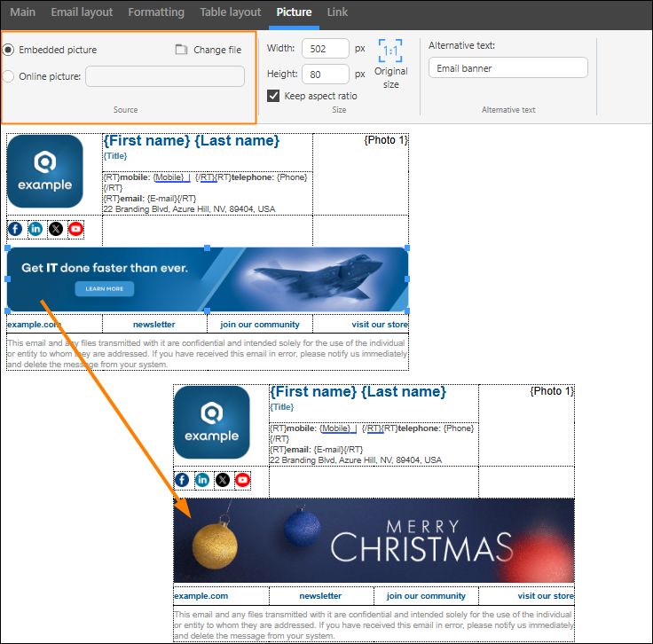The width and height of the screenshot is (653, 644).
Task: Open the Formatting tab
Action: (x=156, y=12)
